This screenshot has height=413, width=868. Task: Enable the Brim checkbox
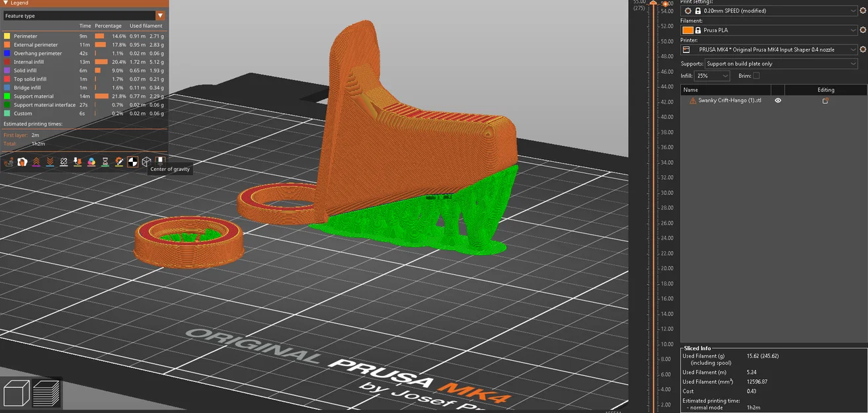coord(756,76)
